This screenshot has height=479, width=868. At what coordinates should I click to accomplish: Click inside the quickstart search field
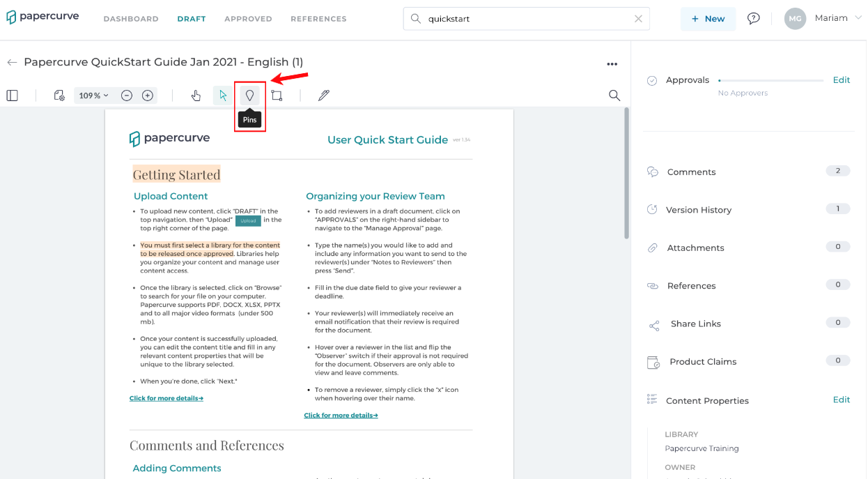coord(527,19)
